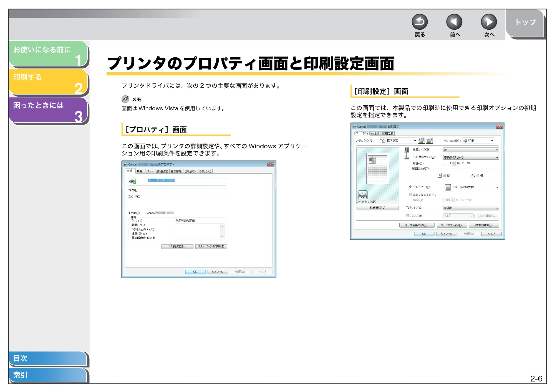Click the 設定確認 button
This screenshot has width=555, height=392.
click(x=378, y=208)
